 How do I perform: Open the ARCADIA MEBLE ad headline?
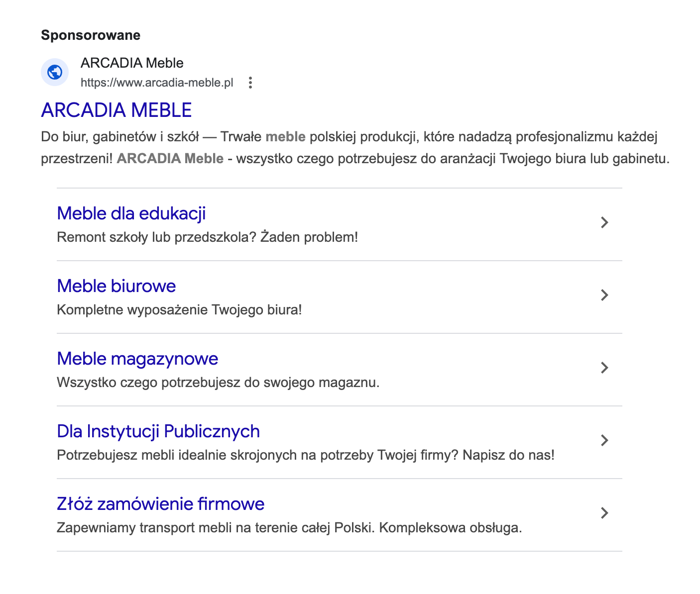[x=117, y=110]
